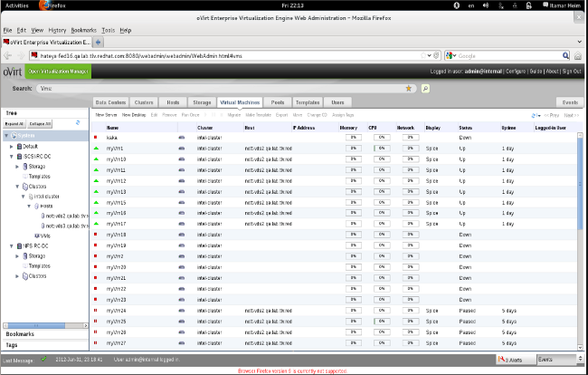This screenshot has width=588, height=375.
Task: Sort by the Name column header
Action: [112, 128]
